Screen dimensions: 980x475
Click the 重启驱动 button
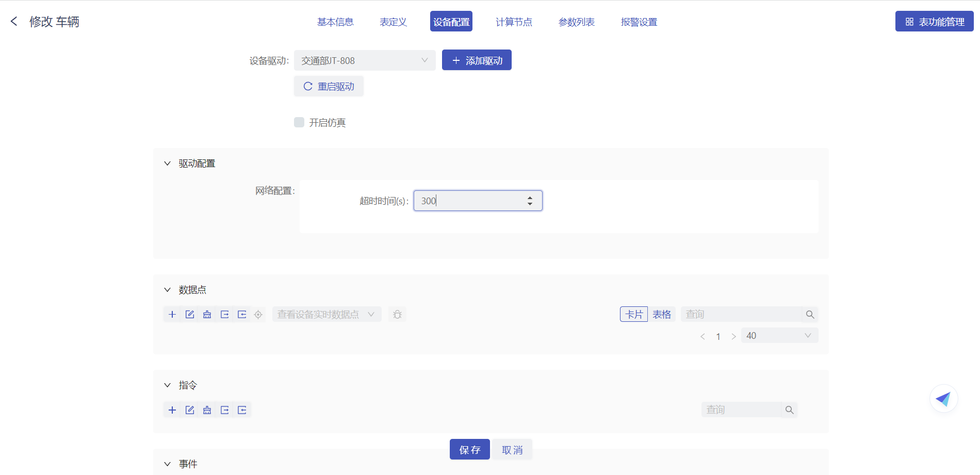point(329,86)
